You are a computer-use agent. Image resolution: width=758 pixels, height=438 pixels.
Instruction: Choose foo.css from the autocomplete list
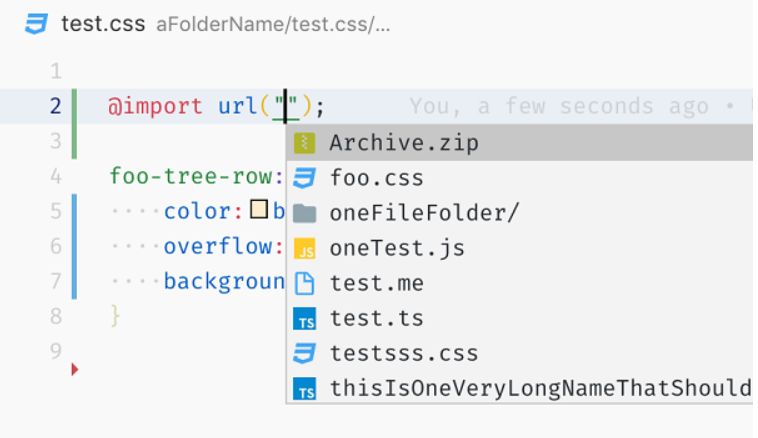376,178
